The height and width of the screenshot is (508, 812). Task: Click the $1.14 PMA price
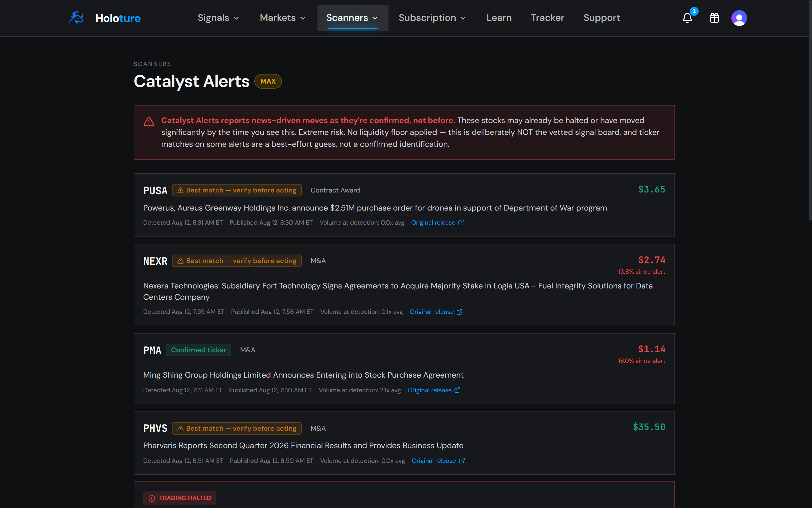pos(652,349)
